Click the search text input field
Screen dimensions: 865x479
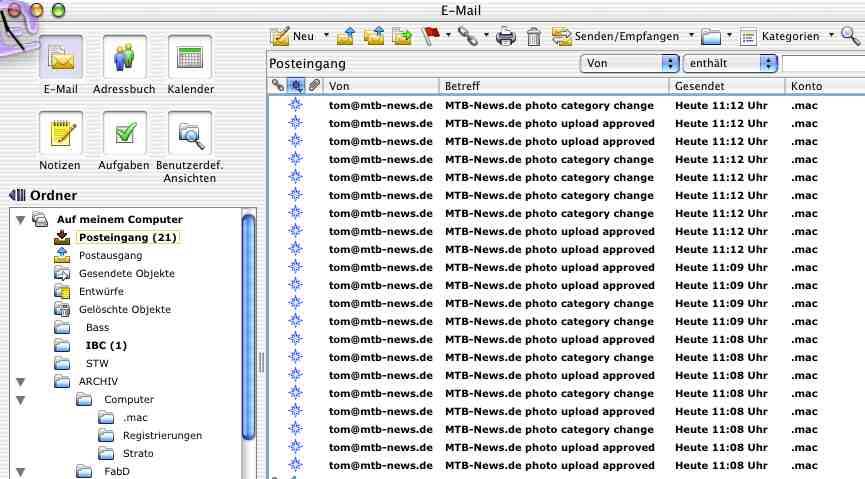825,63
